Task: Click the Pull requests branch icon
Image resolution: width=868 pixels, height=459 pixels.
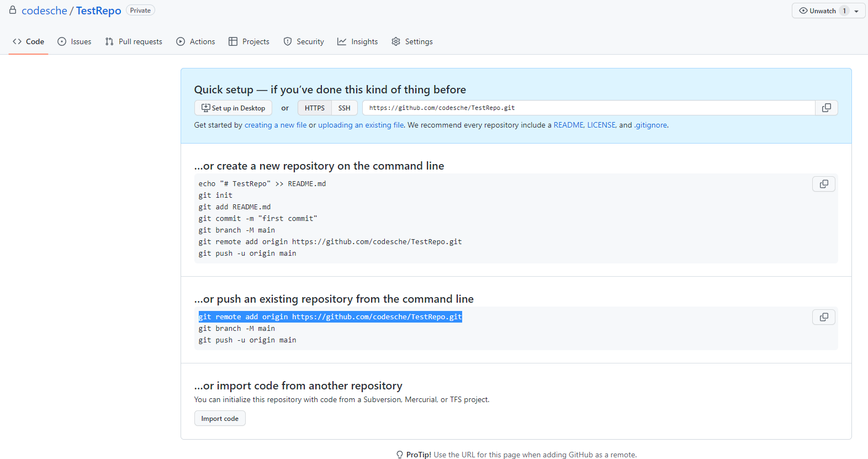Action: click(x=109, y=41)
